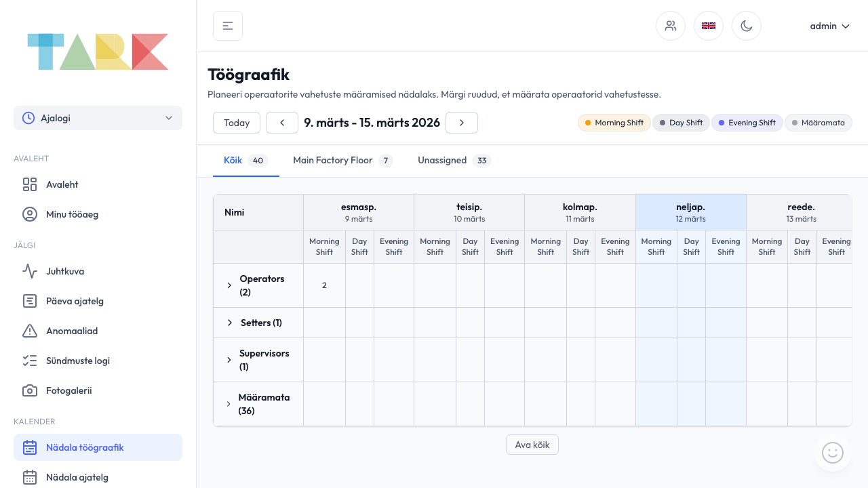Expand the Määramata (36) group
868x488 pixels.
229,404
